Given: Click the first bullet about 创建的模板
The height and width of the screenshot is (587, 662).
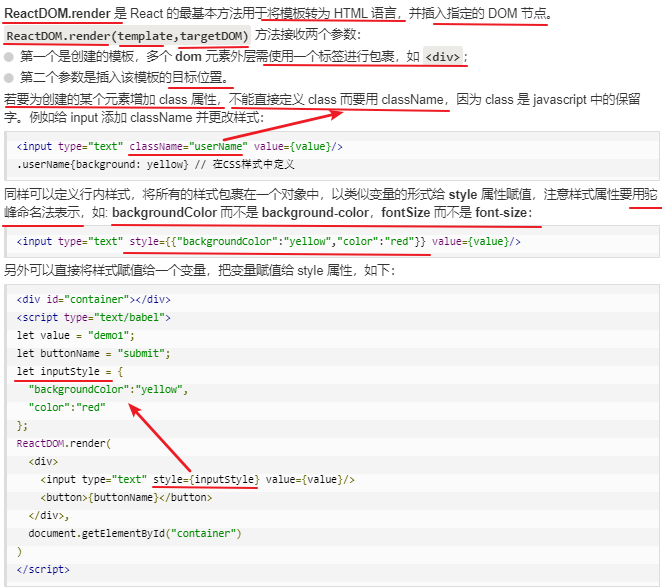Looking at the screenshot, I should point(244,57).
